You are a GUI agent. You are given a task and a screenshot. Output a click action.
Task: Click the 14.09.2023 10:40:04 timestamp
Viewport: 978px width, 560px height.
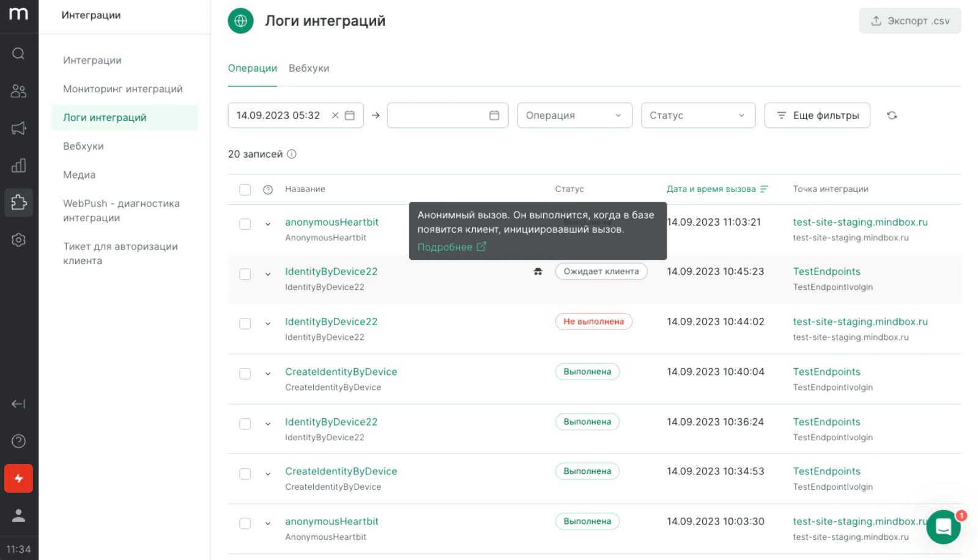(x=716, y=372)
